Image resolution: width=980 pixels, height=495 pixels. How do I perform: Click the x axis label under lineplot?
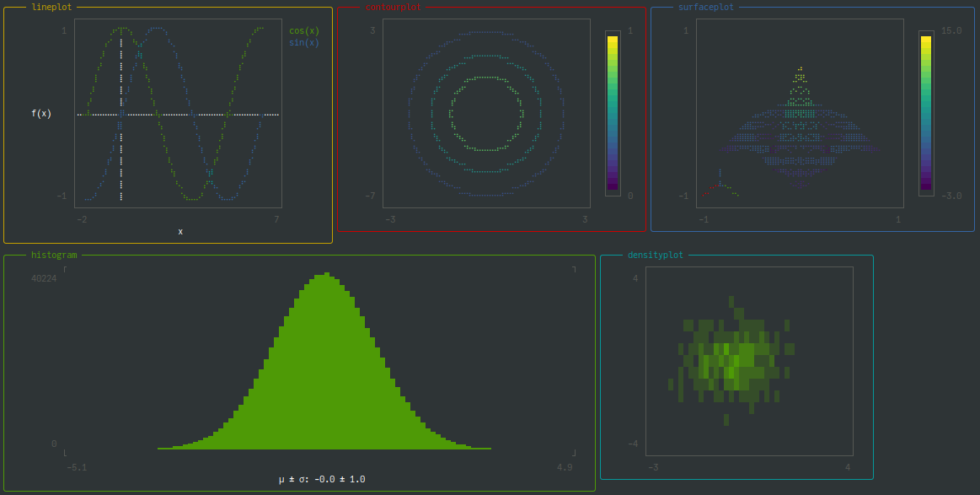[180, 232]
